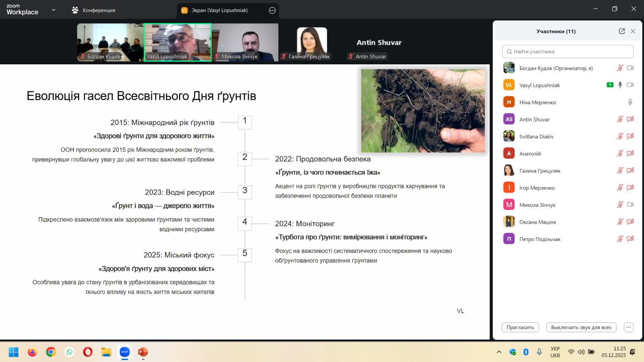Open more participant options menu
Screen dimensions: 644x362
pos(628,327)
